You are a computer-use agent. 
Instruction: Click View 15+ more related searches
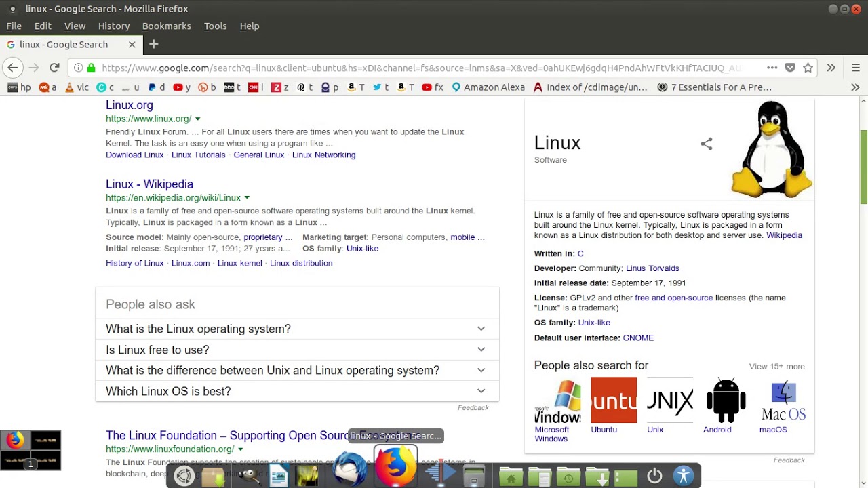point(776,367)
